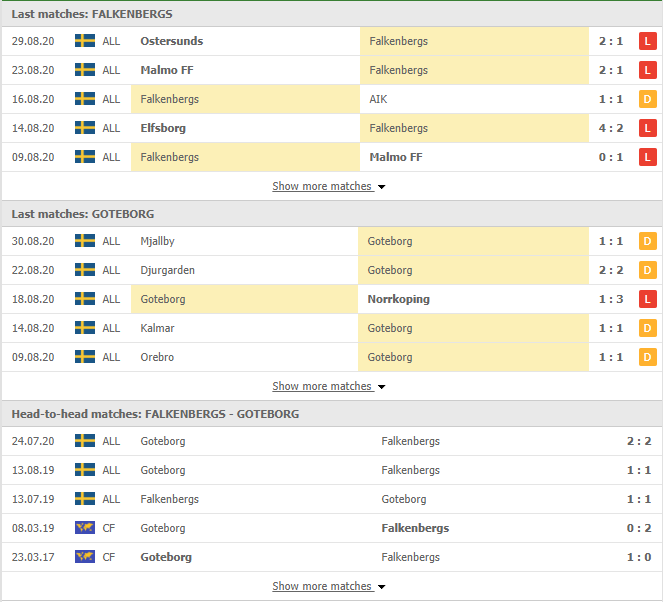Click the red L badge for Elfsborg match

[647, 128]
